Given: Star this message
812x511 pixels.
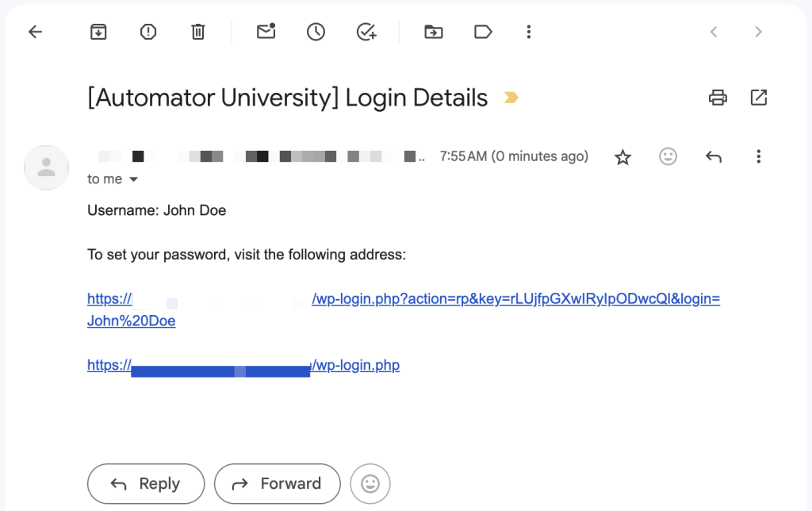Looking at the screenshot, I should [x=622, y=156].
